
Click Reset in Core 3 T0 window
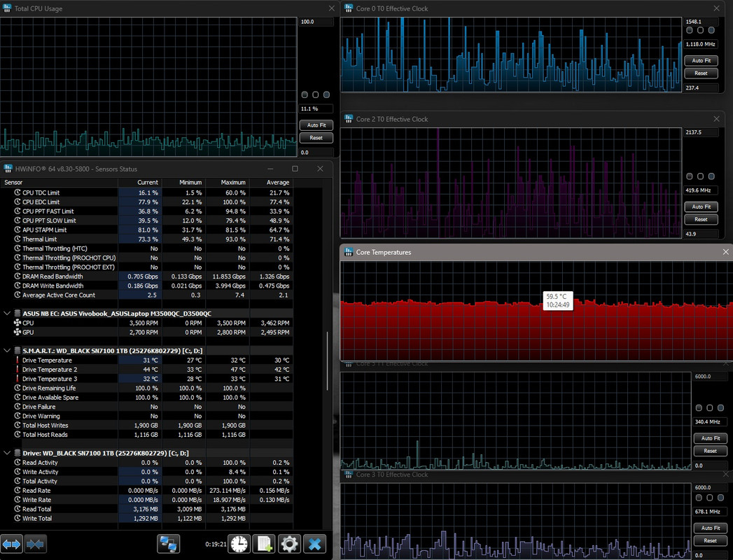point(711,540)
